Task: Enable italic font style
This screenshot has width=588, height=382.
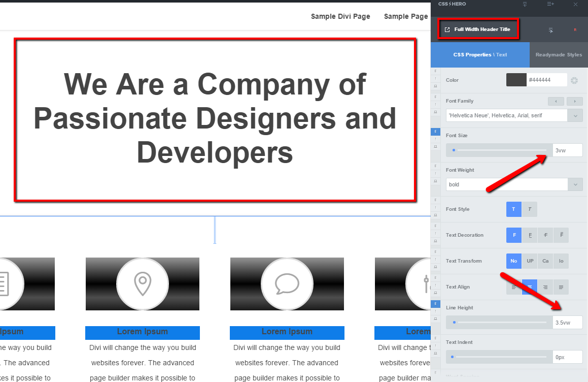Action: [530, 209]
